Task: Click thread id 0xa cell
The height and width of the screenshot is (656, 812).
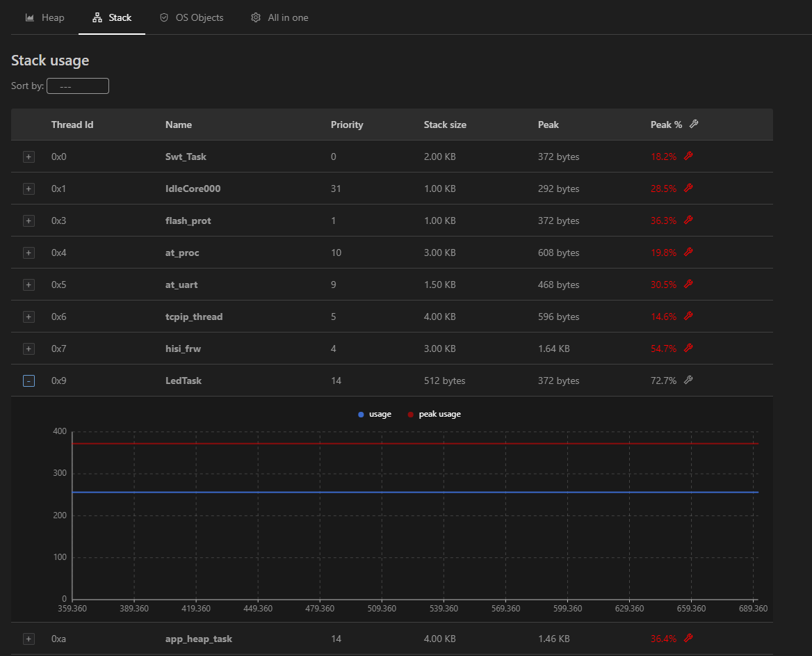Action: click(x=58, y=639)
